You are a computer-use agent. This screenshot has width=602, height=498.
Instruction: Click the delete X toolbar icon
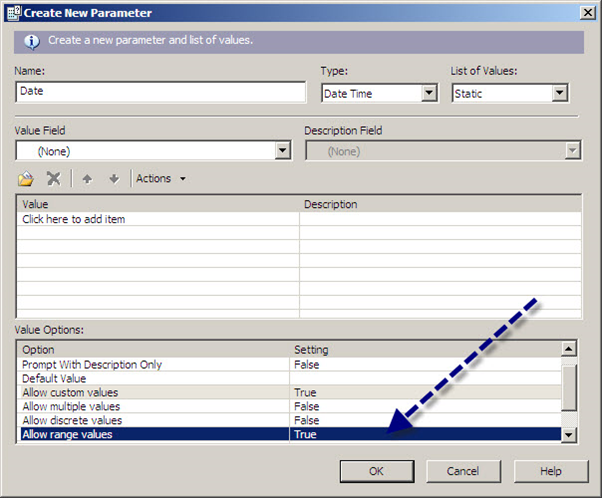[54, 179]
